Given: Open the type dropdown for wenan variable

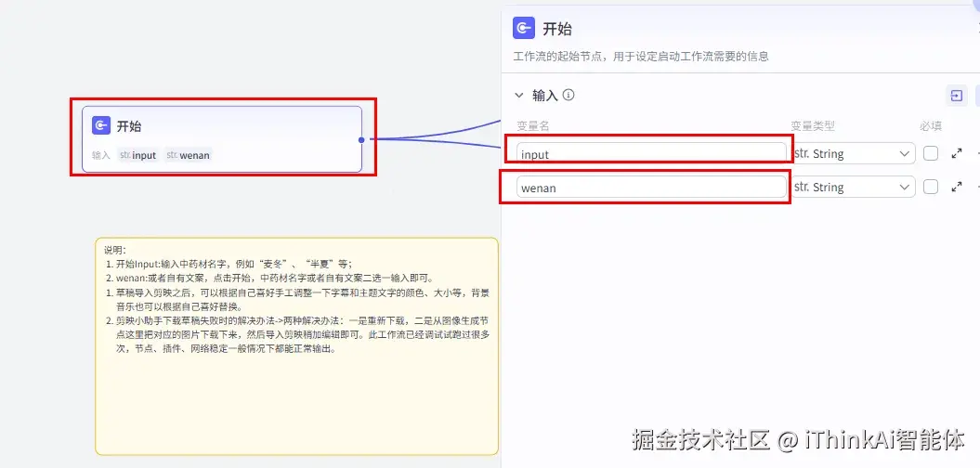Looking at the screenshot, I should click(853, 187).
